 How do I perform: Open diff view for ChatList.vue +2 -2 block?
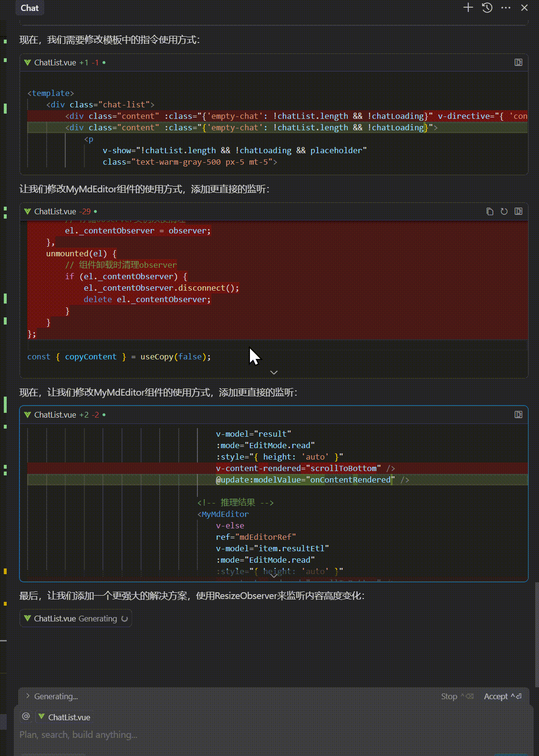point(518,415)
